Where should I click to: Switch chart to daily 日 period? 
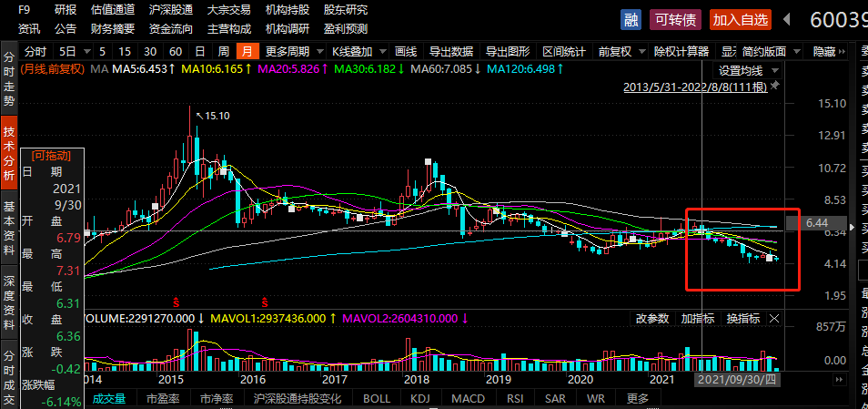click(x=199, y=51)
